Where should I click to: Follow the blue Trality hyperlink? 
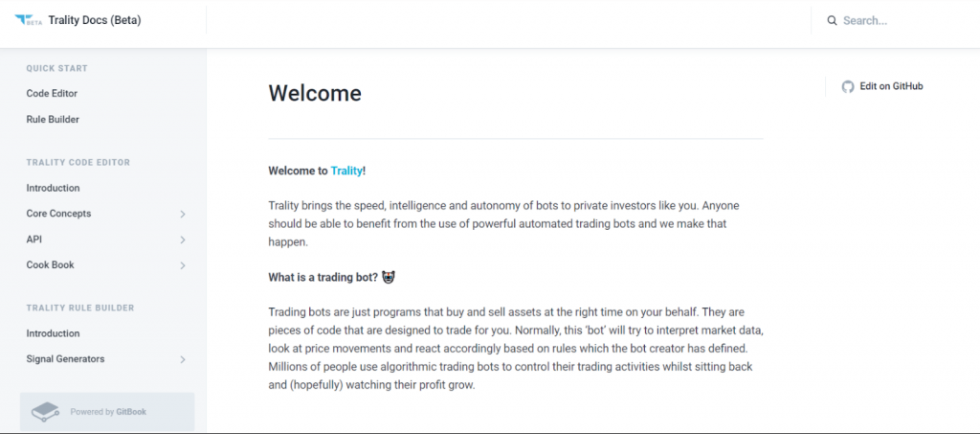[x=346, y=171]
